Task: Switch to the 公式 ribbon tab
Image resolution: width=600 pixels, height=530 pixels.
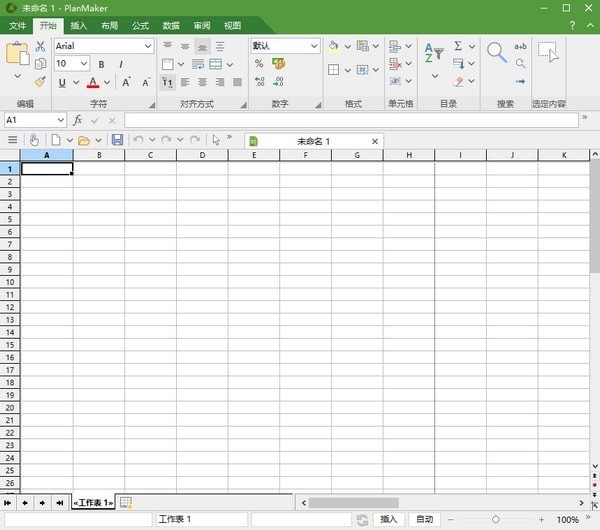Action: click(140, 25)
